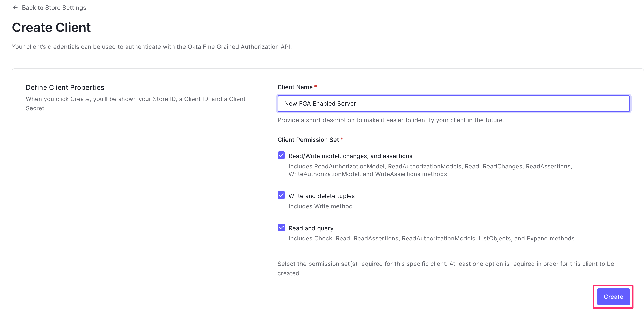
Task: Click the 'Select the permission set(s)' note
Action: (x=446, y=268)
